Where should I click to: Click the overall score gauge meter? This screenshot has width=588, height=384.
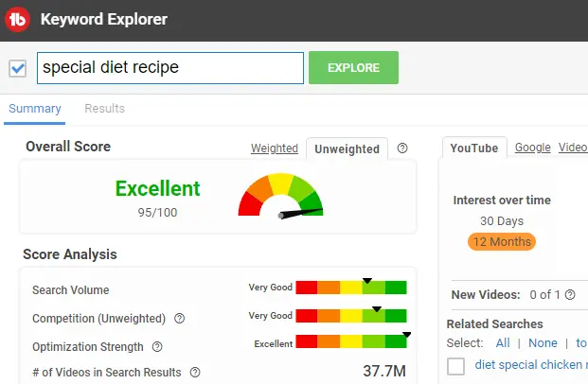[280, 195]
